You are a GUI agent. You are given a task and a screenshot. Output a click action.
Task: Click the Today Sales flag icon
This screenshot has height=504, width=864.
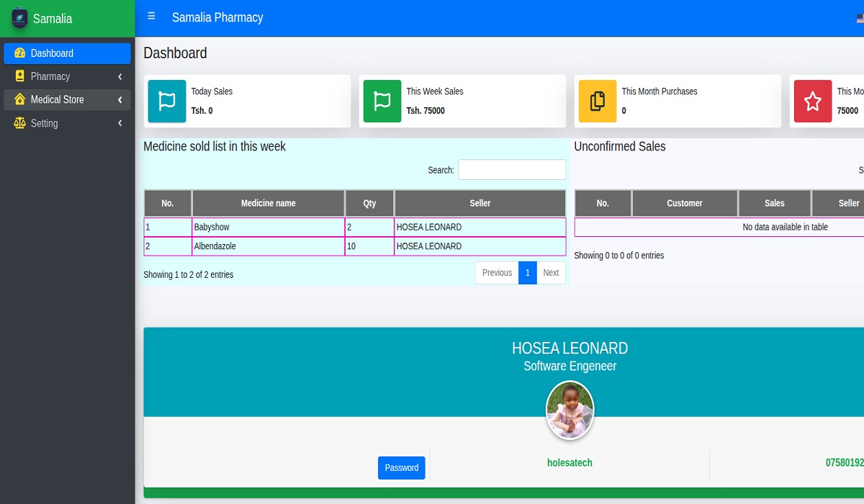pyautogui.click(x=167, y=102)
